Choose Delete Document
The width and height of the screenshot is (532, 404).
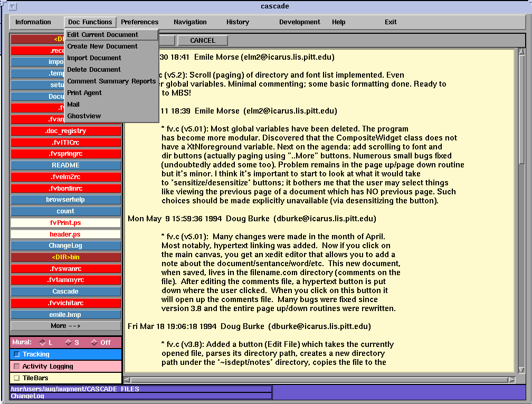[x=111, y=70]
